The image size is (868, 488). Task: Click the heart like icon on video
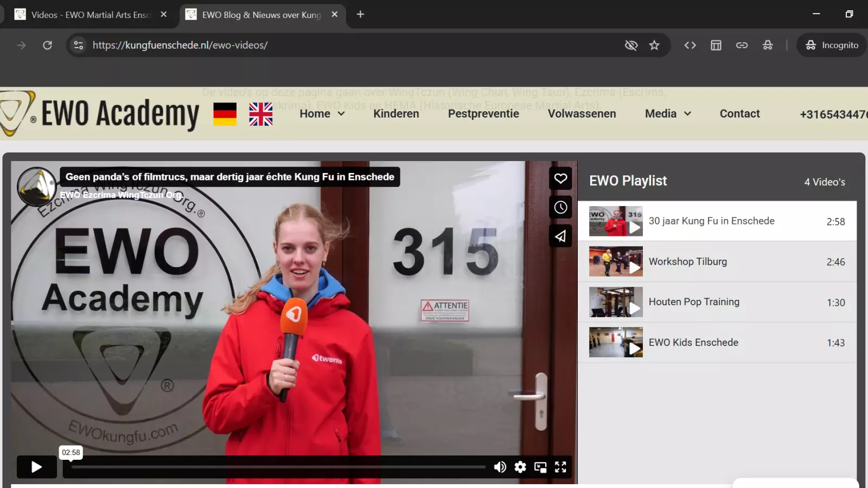point(560,178)
